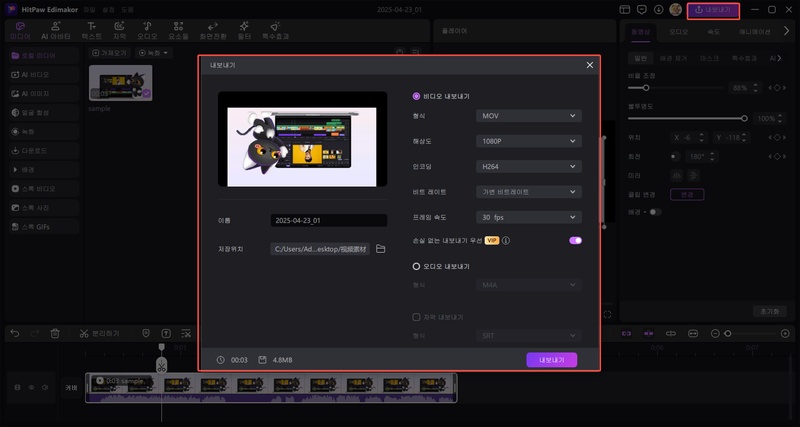Select 로컬 미디어 in the sidebar
Viewport: 800px width, 427px height.
tap(44, 56)
